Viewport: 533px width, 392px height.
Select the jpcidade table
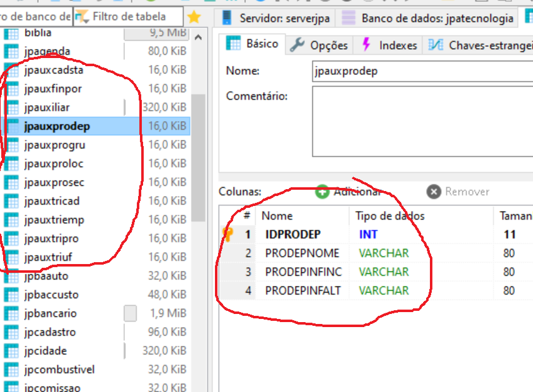(46, 351)
